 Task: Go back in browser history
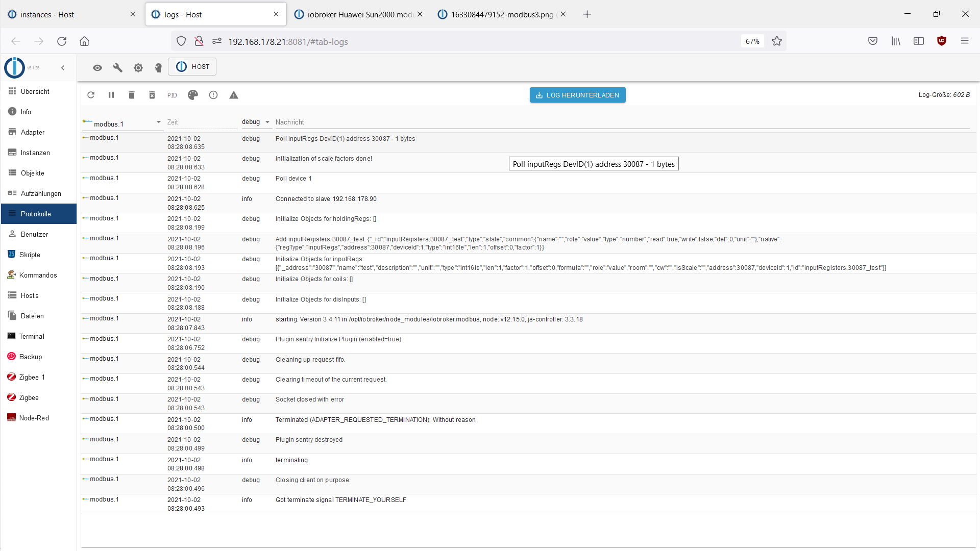pyautogui.click(x=16, y=41)
